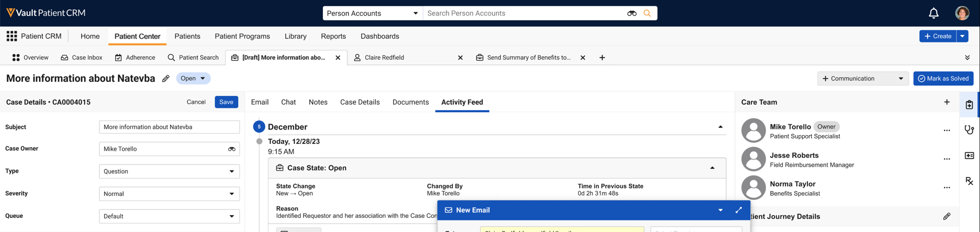Cancel case details editing
This screenshot has width=980, height=232.
(196, 102)
